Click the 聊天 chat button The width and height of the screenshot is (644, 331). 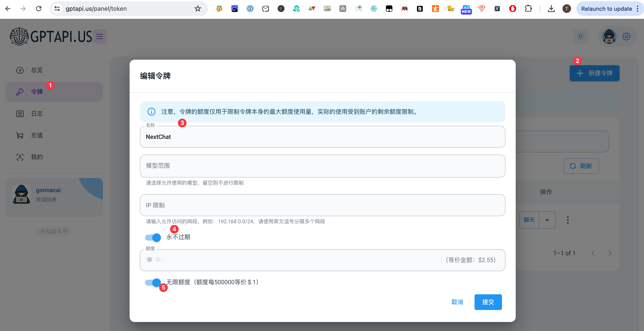pos(529,220)
